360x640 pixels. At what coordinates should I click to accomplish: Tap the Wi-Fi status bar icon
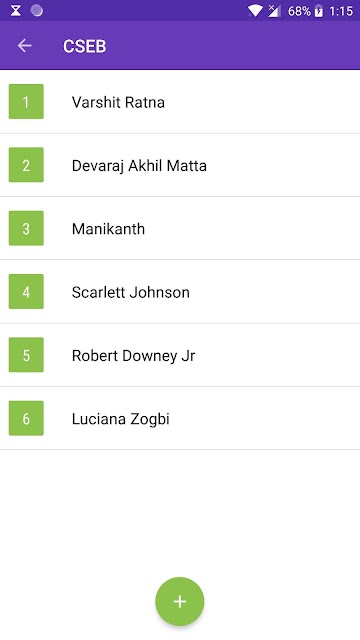[255, 11]
